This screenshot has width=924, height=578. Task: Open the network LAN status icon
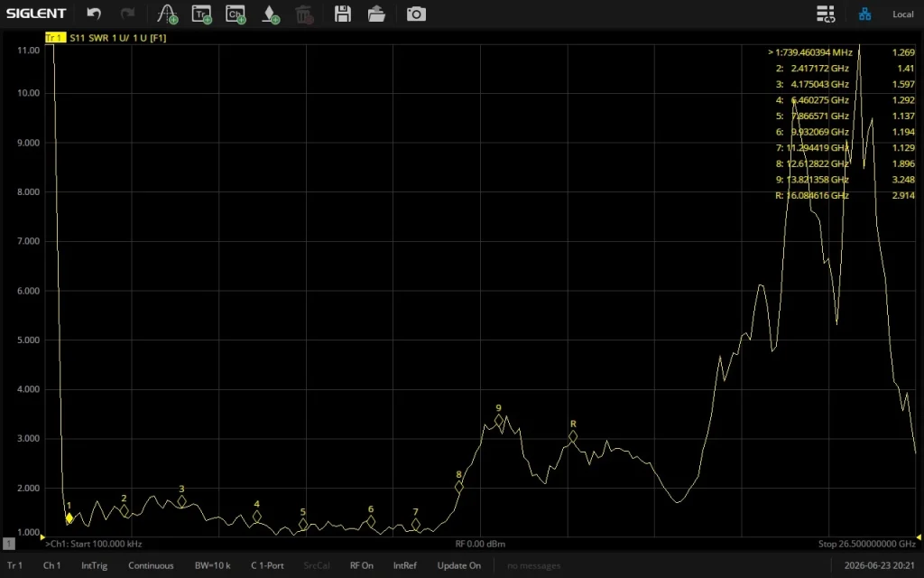coord(864,14)
